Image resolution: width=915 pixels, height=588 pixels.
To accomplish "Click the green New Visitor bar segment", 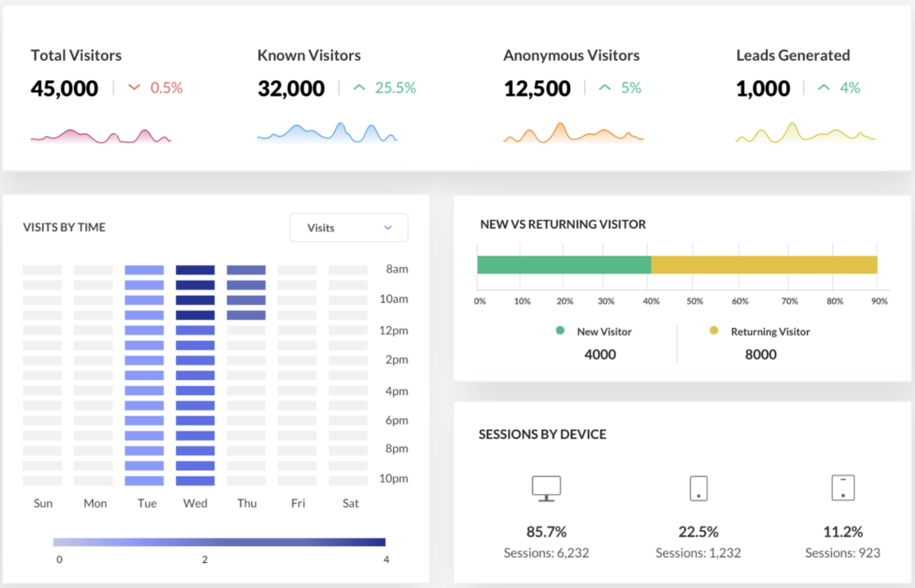I will click(x=564, y=265).
